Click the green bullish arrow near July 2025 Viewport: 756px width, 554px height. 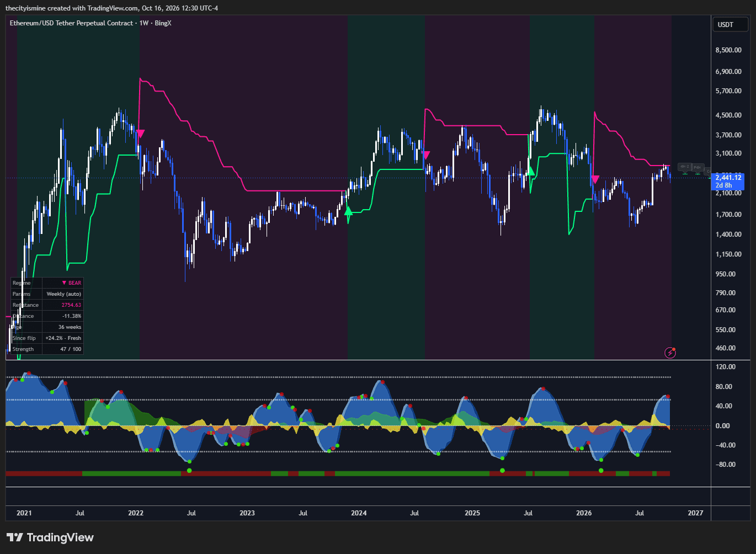531,172
